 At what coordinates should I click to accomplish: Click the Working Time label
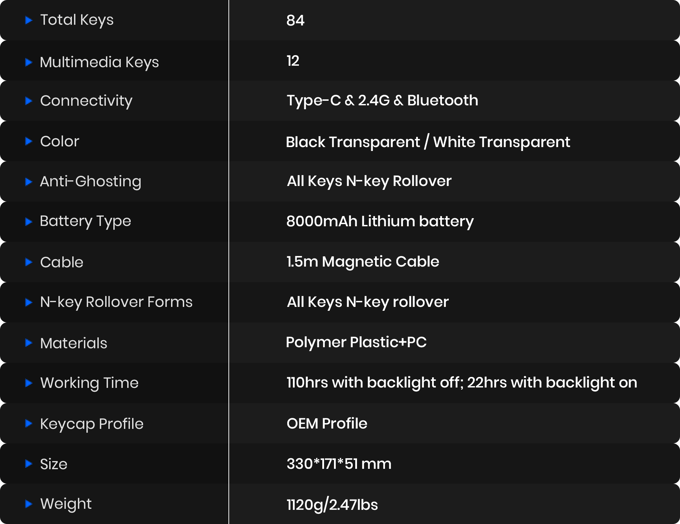point(89,383)
